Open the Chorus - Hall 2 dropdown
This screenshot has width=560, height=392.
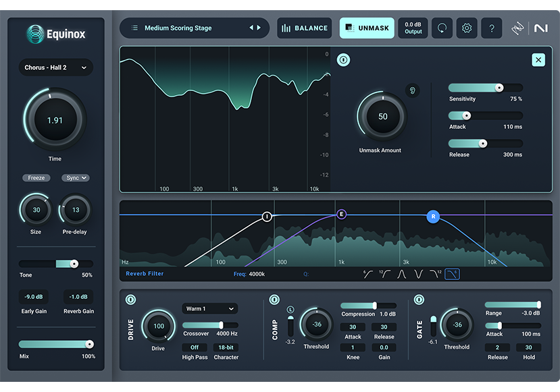tap(55, 67)
